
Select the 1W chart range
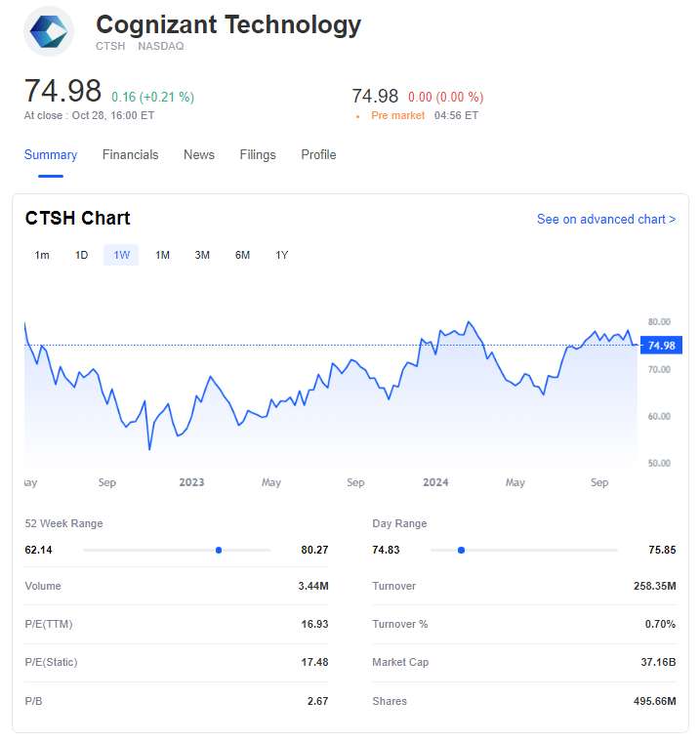point(121,255)
